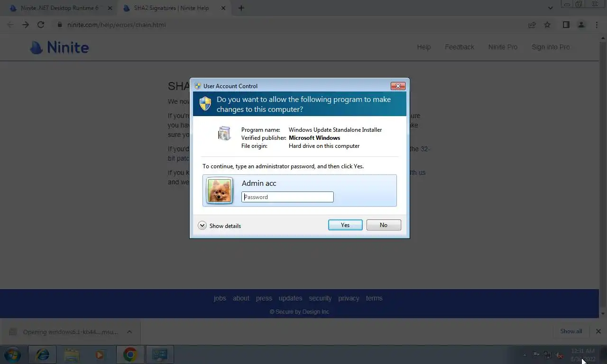
Task: Click Yes in the User Account Control dialog
Action: click(345, 225)
